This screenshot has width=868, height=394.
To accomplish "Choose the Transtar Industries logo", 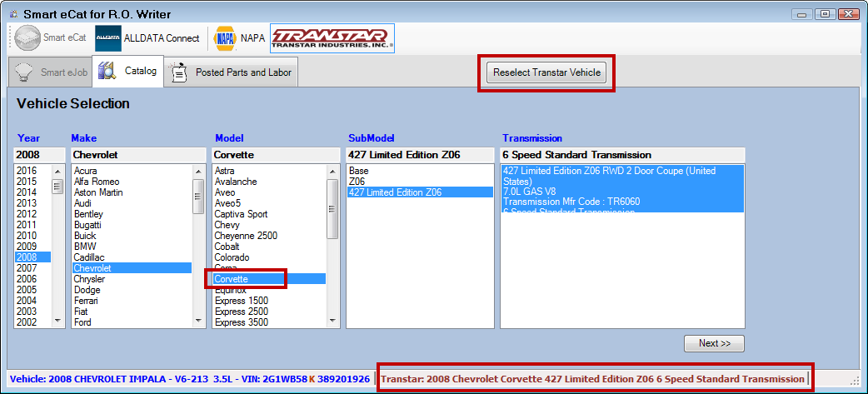I will [x=332, y=37].
